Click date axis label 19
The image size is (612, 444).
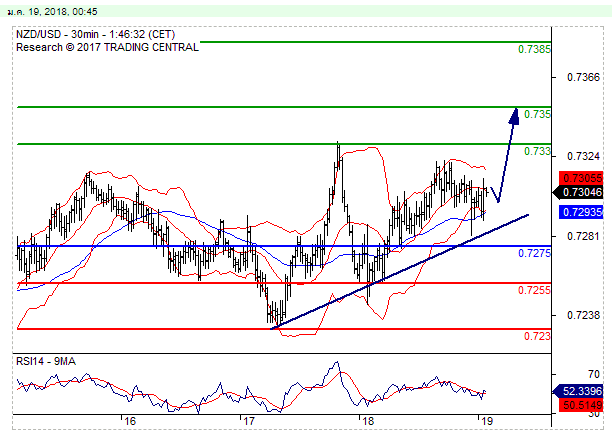pos(487,421)
